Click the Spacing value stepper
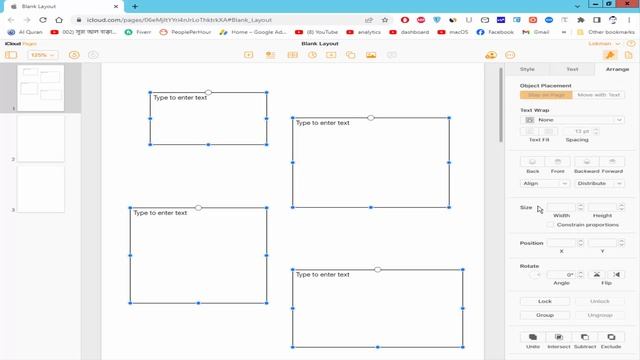This screenshot has width=640, height=360. click(596, 131)
